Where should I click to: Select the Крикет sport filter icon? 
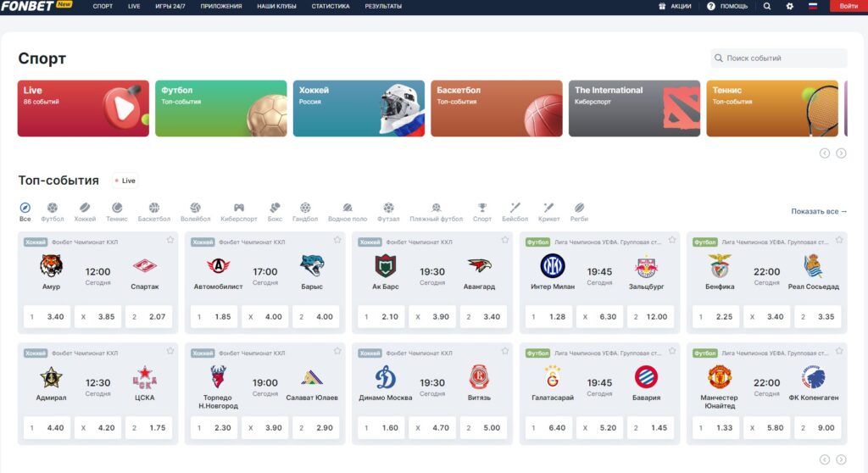click(548, 208)
